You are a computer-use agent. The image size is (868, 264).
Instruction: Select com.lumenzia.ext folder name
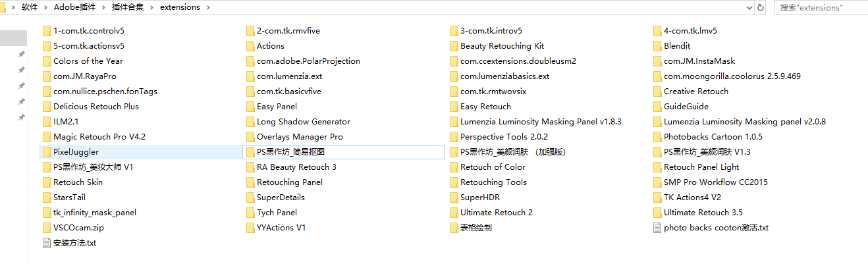pyautogui.click(x=289, y=76)
